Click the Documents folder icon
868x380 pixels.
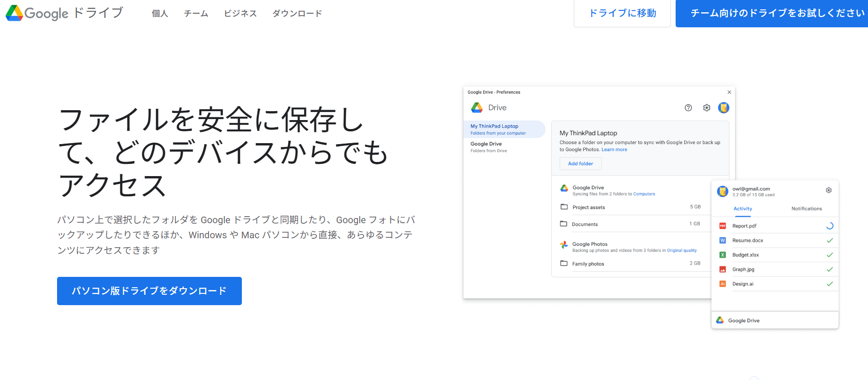(563, 224)
